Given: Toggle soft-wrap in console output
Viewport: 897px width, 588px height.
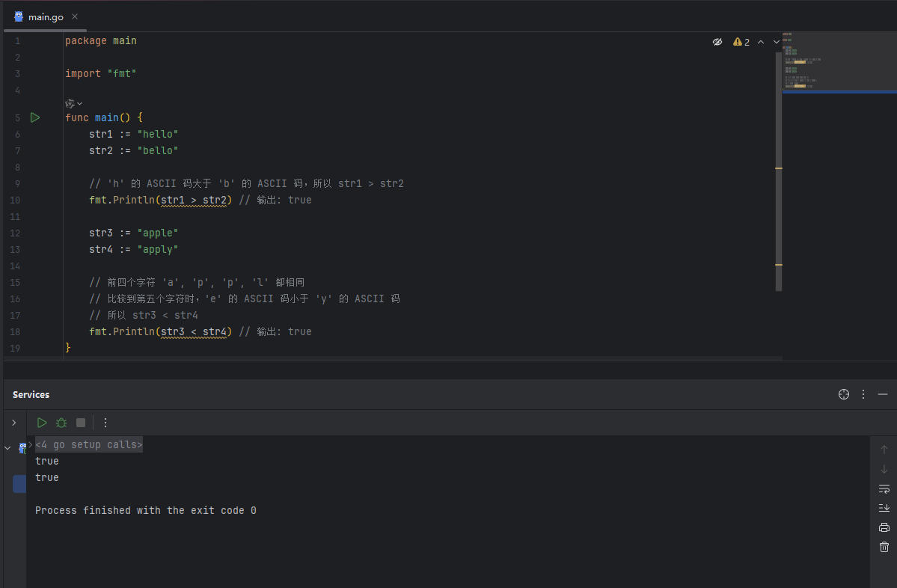Looking at the screenshot, I should [884, 489].
